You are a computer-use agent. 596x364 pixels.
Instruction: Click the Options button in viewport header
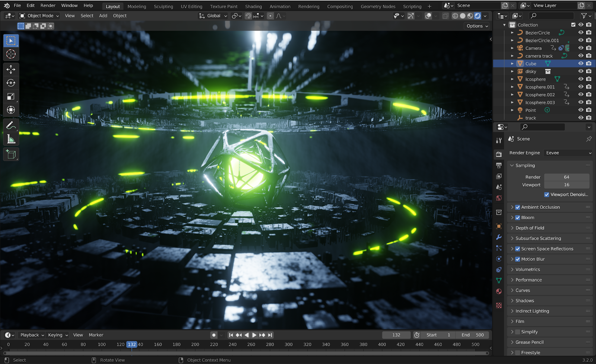(477, 26)
